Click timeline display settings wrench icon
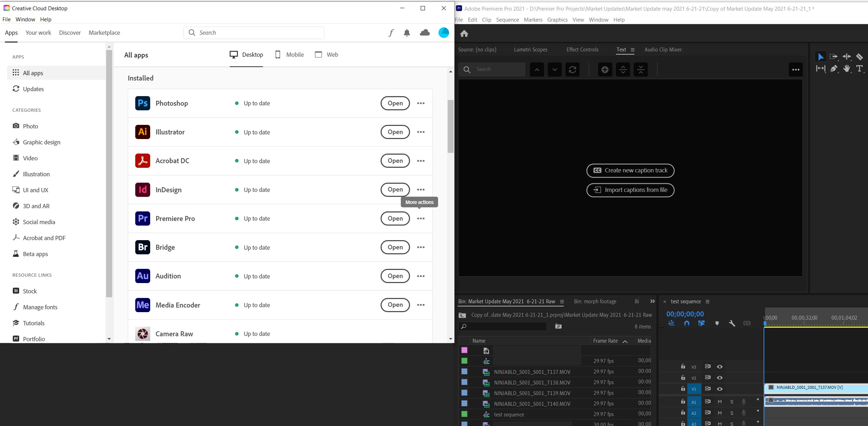 tap(732, 323)
